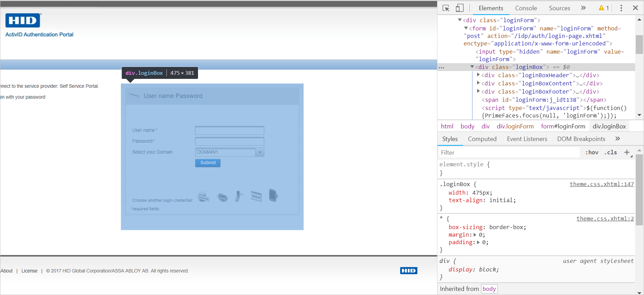The image size is (644, 295).
Task: Choose the password database credential icon
Action: (203, 197)
